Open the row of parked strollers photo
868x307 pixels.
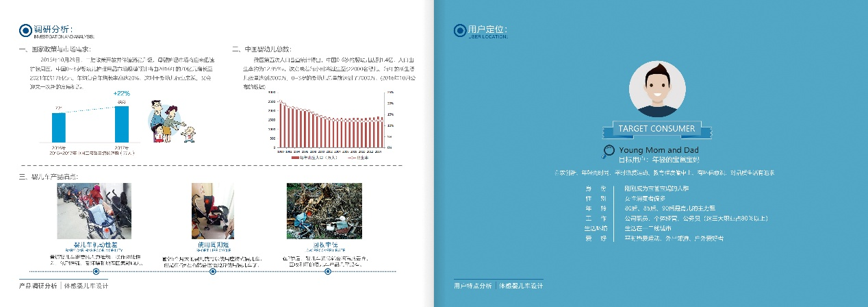tap(94, 211)
